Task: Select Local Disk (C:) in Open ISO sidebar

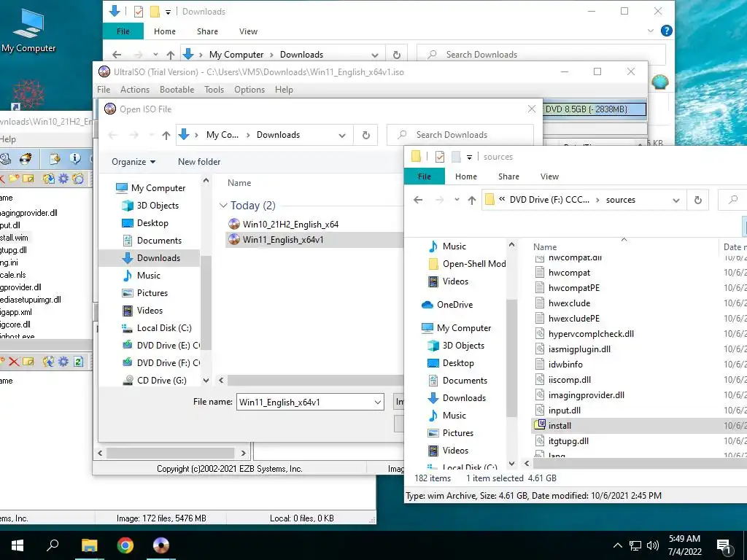Action: point(158,328)
